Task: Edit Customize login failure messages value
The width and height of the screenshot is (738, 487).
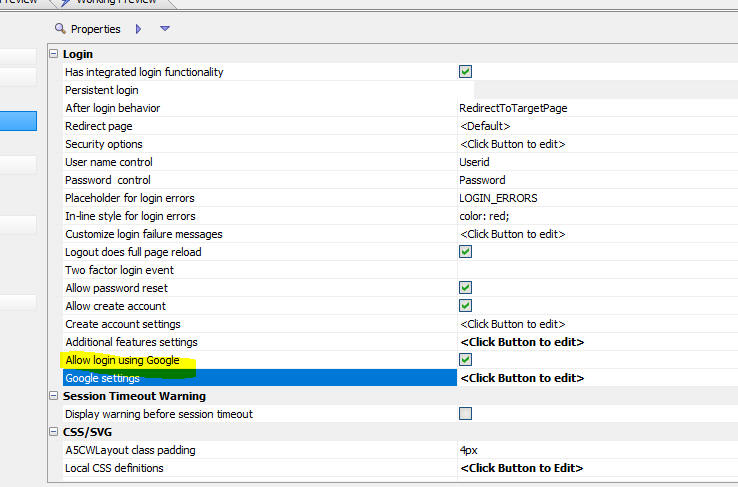Action: click(513, 234)
